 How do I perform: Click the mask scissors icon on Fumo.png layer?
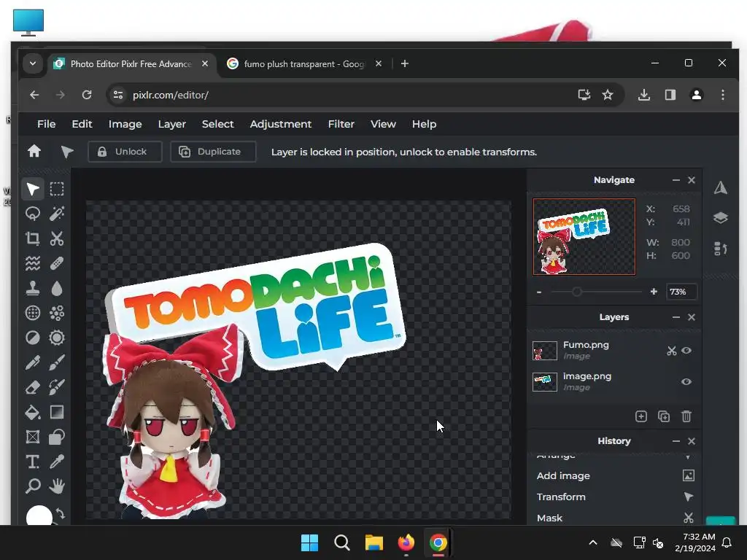tap(672, 351)
